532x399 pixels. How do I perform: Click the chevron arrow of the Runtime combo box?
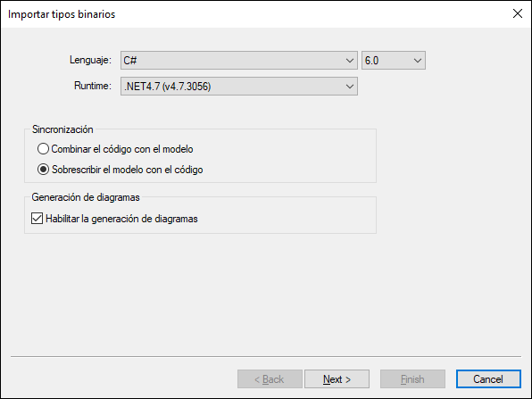pyautogui.click(x=350, y=87)
